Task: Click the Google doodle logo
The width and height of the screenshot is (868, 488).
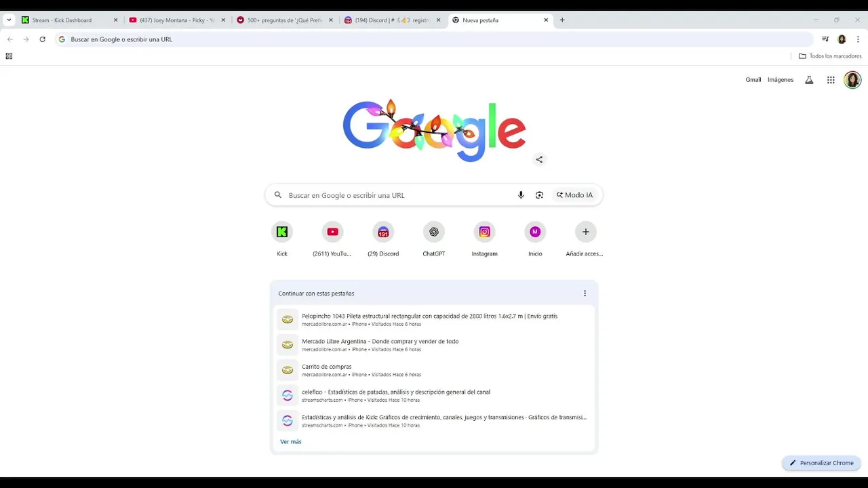Action: pyautogui.click(x=434, y=131)
